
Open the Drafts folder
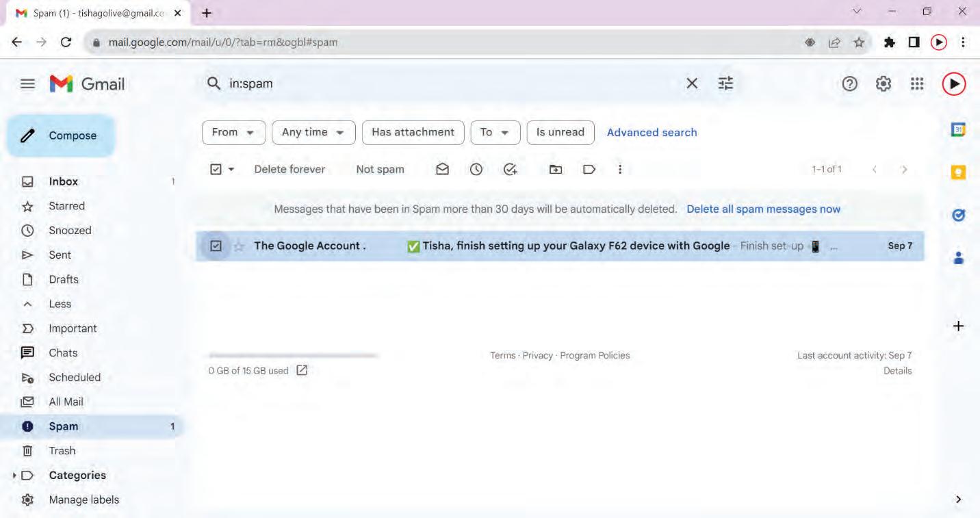click(64, 279)
